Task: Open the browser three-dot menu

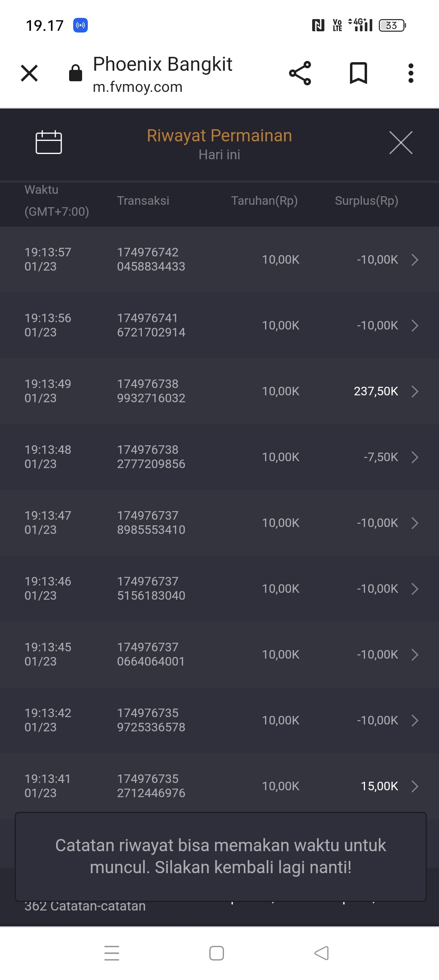Action: pos(411,74)
